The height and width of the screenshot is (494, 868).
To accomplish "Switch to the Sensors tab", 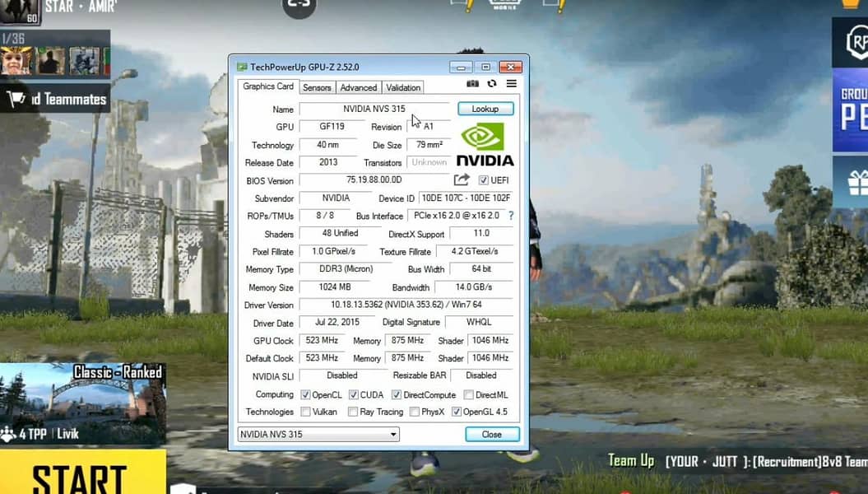I will 318,87.
